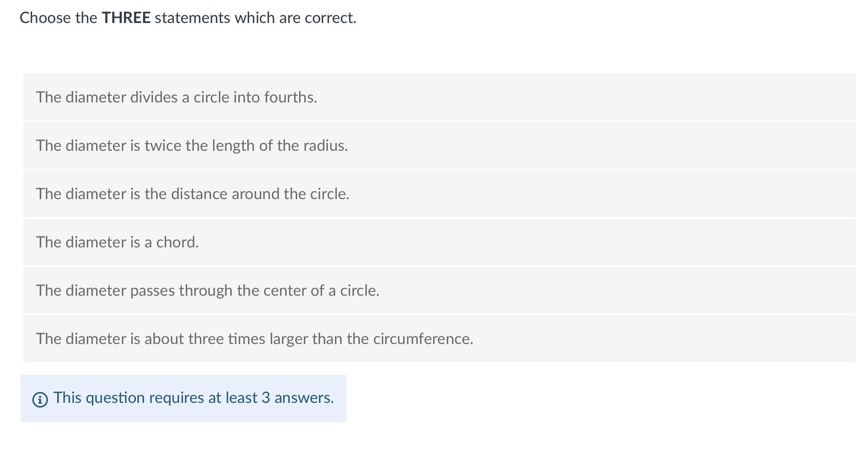Click the "This question requires at least 3 answers" notice

(193, 398)
